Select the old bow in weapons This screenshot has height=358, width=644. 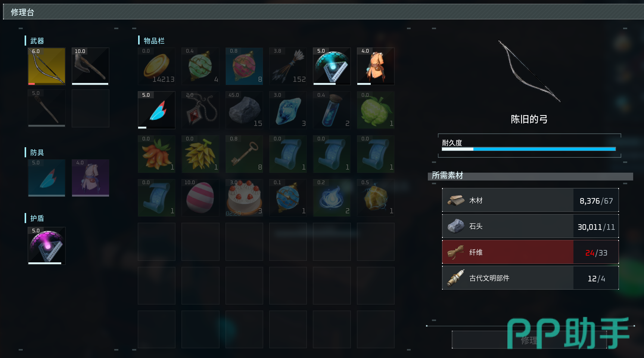click(47, 66)
